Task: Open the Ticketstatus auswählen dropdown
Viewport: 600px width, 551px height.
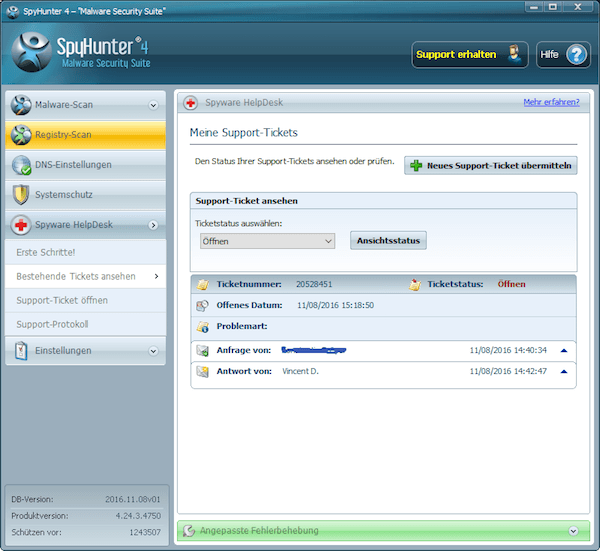Action: 267,241
